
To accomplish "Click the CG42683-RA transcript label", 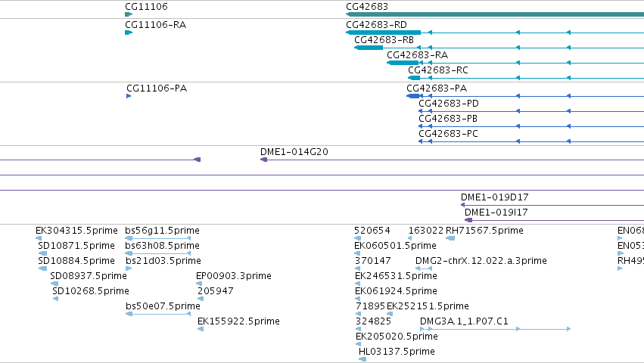I will (417, 55).
